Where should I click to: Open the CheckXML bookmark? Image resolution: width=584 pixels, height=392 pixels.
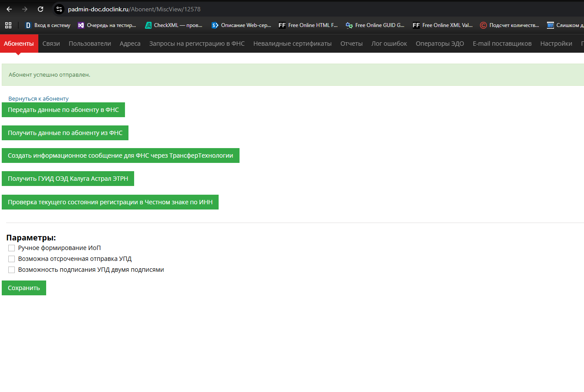click(174, 25)
